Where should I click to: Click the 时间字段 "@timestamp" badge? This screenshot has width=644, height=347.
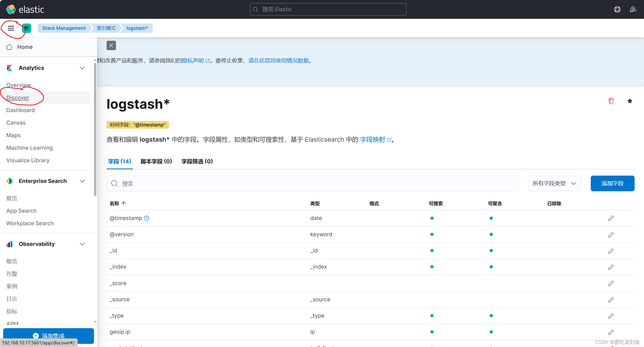tap(138, 125)
